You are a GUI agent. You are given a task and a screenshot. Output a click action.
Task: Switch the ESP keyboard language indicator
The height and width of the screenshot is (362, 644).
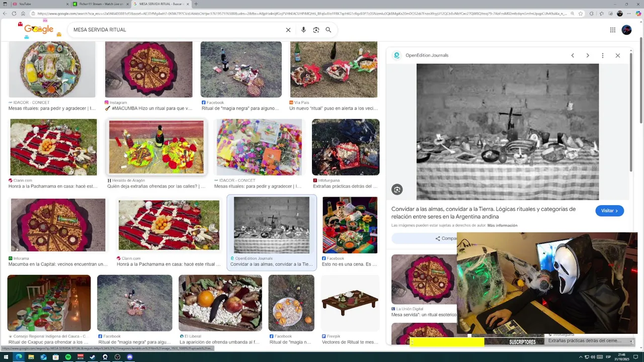point(607,357)
